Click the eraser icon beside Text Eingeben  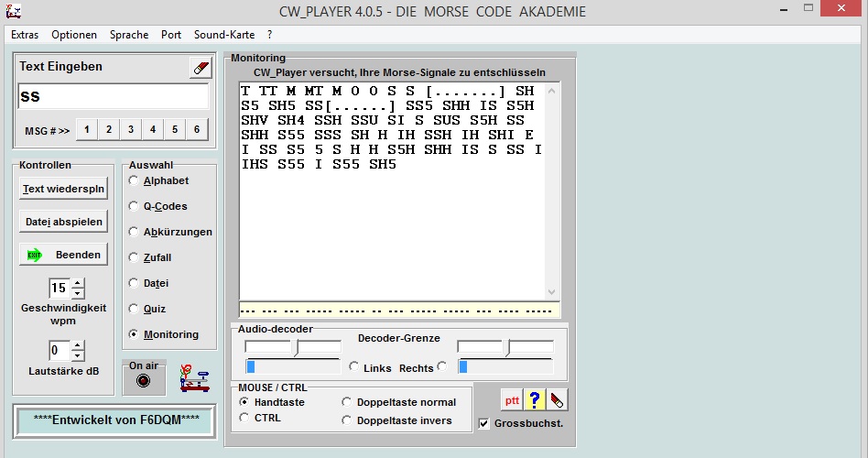point(200,68)
